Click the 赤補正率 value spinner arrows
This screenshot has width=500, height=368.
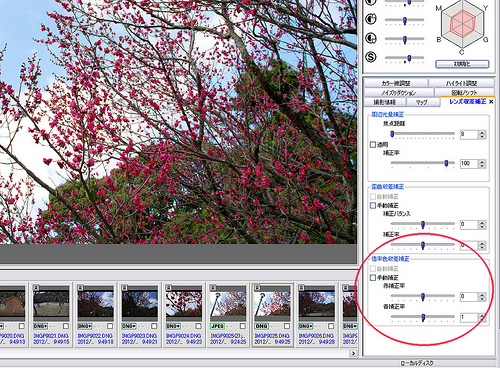(482, 297)
